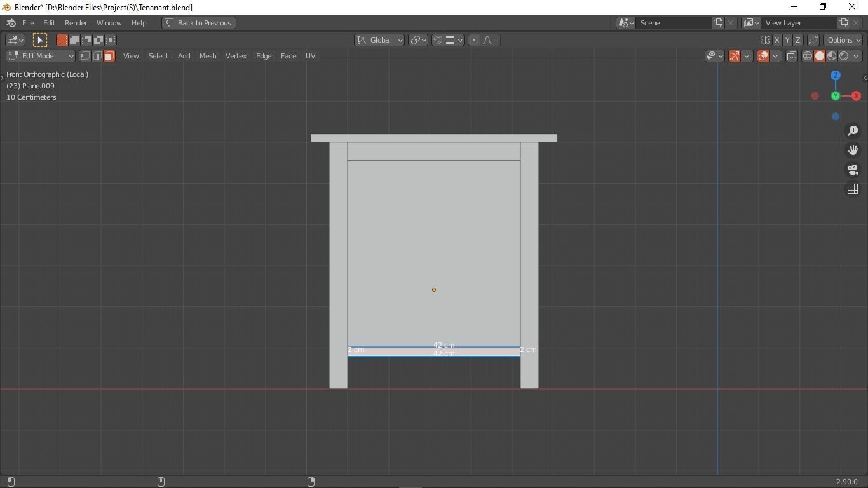Toggle the camera view icon
Image resolution: width=868 pixels, height=488 pixels.
pos(853,170)
